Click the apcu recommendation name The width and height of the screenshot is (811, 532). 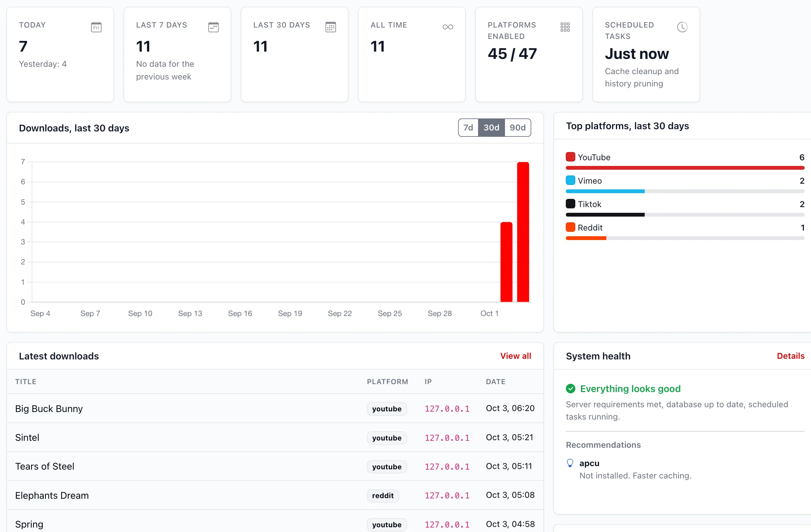[589, 463]
